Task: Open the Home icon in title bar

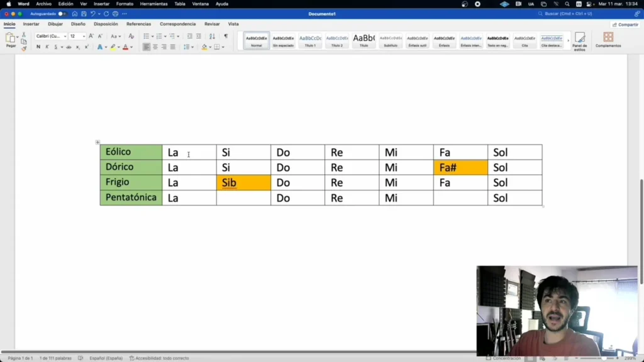Action: pyautogui.click(x=75, y=14)
